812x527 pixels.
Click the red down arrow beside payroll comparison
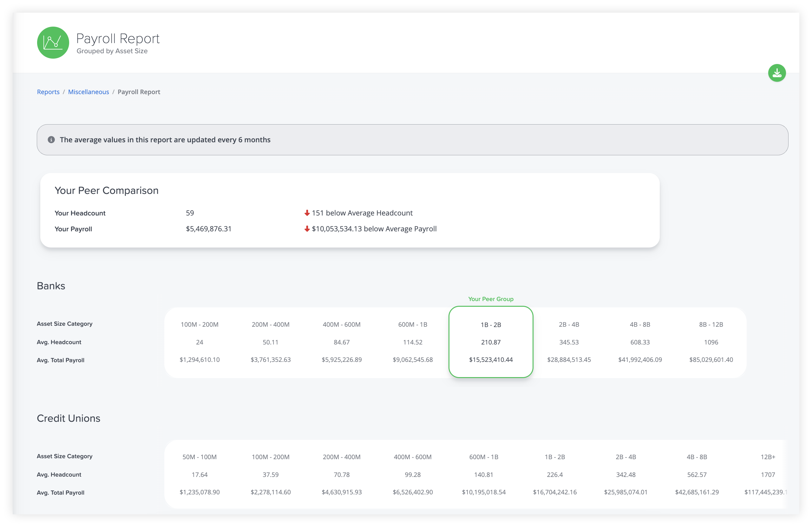pos(307,229)
